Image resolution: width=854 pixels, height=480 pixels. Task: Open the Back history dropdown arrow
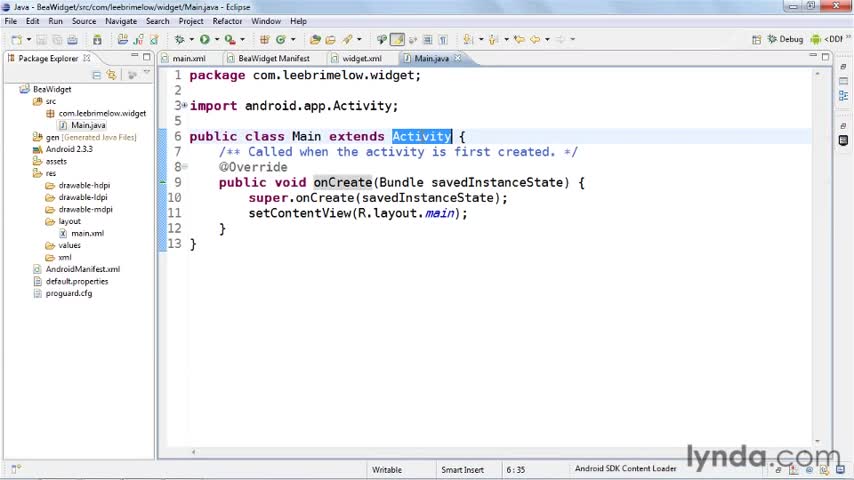click(x=547, y=40)
